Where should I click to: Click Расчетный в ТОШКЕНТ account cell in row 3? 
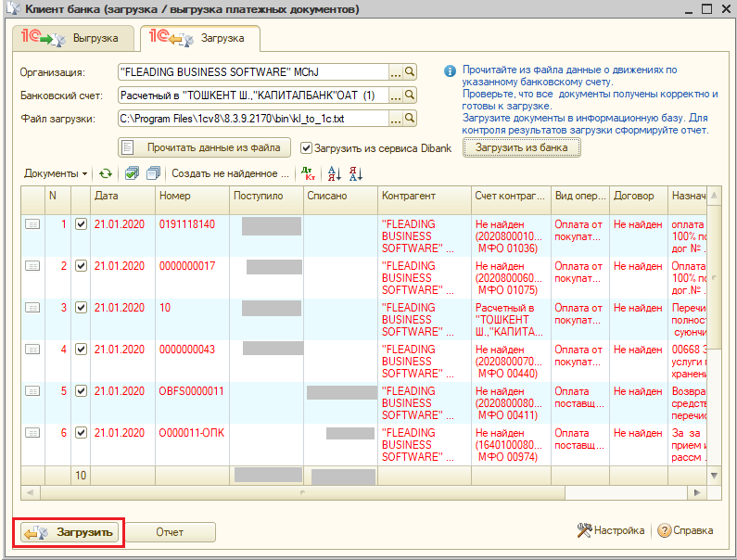point(511,320)
